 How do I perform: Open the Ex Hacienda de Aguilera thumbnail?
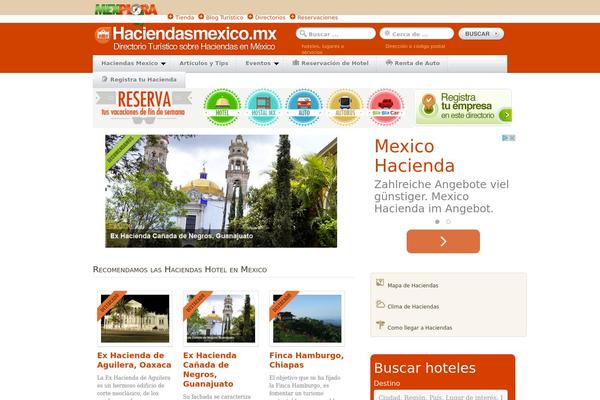pyautogui.click(x=135, y=318)
